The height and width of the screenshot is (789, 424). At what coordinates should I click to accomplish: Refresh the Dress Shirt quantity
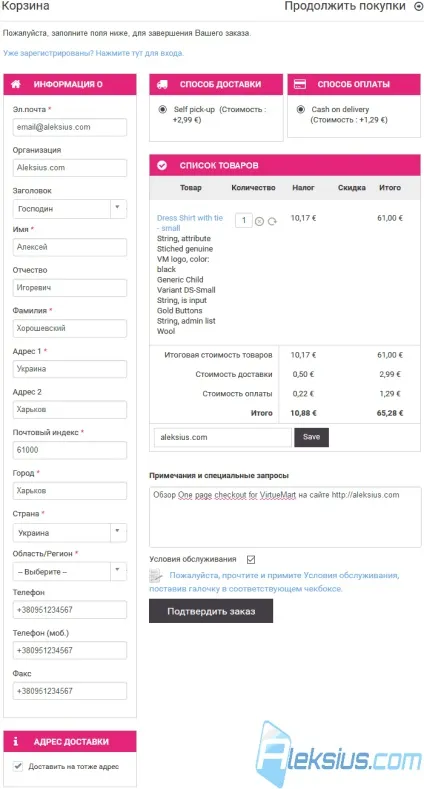point(272,221)
